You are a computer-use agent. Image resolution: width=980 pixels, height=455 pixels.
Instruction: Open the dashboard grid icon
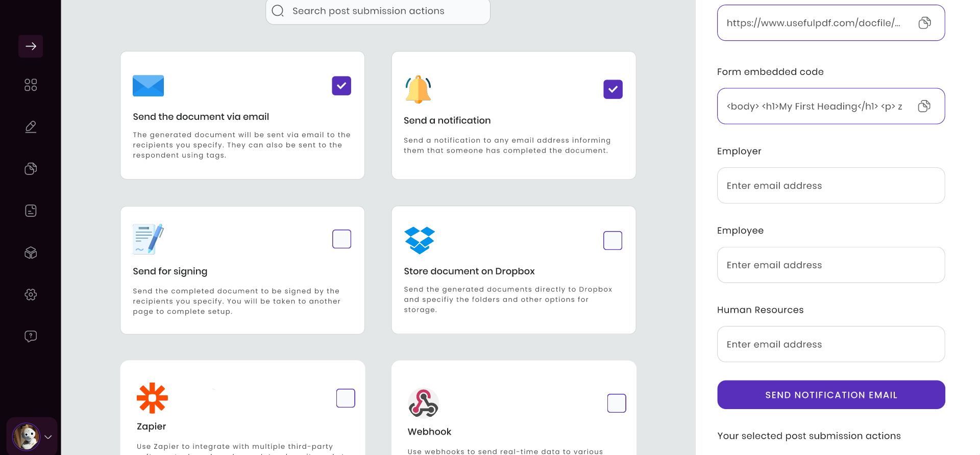30,85
